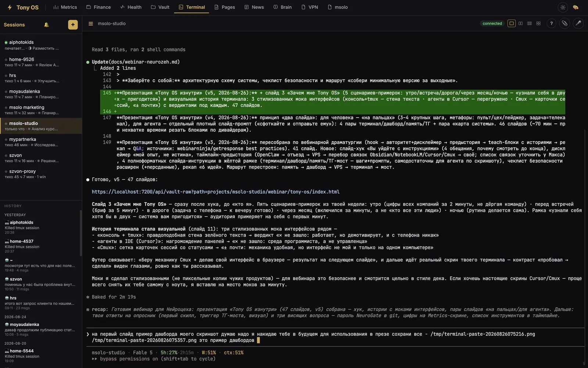This screenshot has height=368, width=588.
Task: Open history entry szvon from yesterday
Action: click(40, 284)
